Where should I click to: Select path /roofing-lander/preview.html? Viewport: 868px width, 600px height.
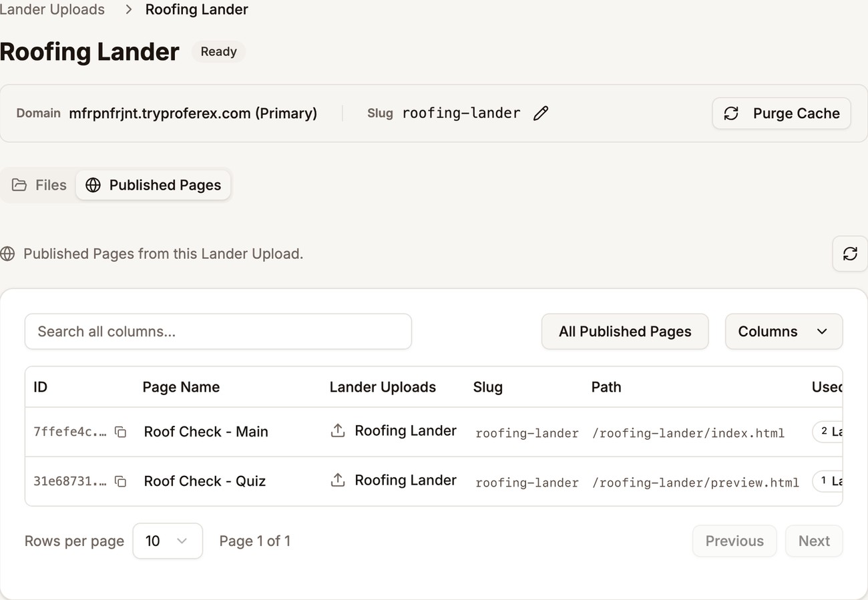tap(696, 483)
